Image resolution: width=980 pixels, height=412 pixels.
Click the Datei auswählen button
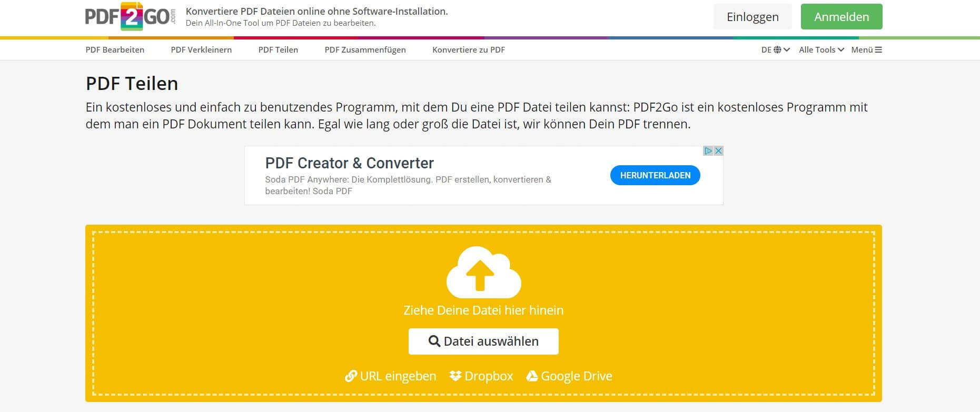(483, 341)
